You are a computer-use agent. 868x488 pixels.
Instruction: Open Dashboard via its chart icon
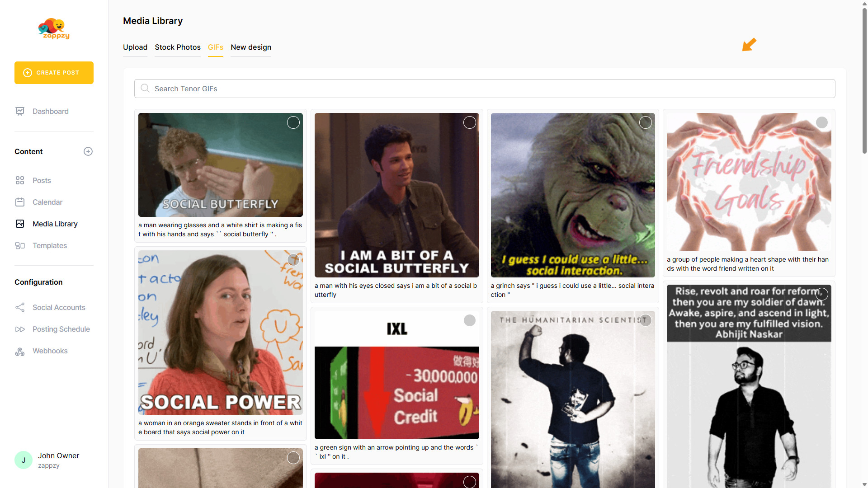20,111
